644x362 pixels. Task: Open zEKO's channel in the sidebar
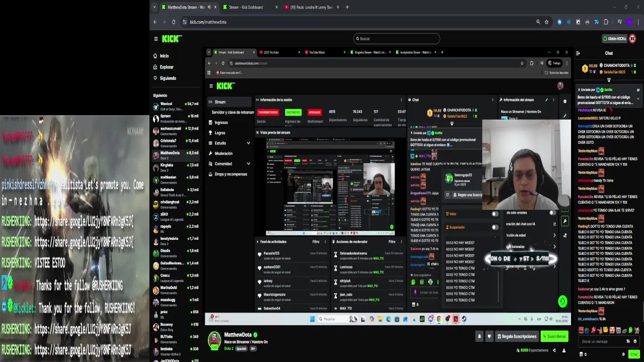pos(176,217)
